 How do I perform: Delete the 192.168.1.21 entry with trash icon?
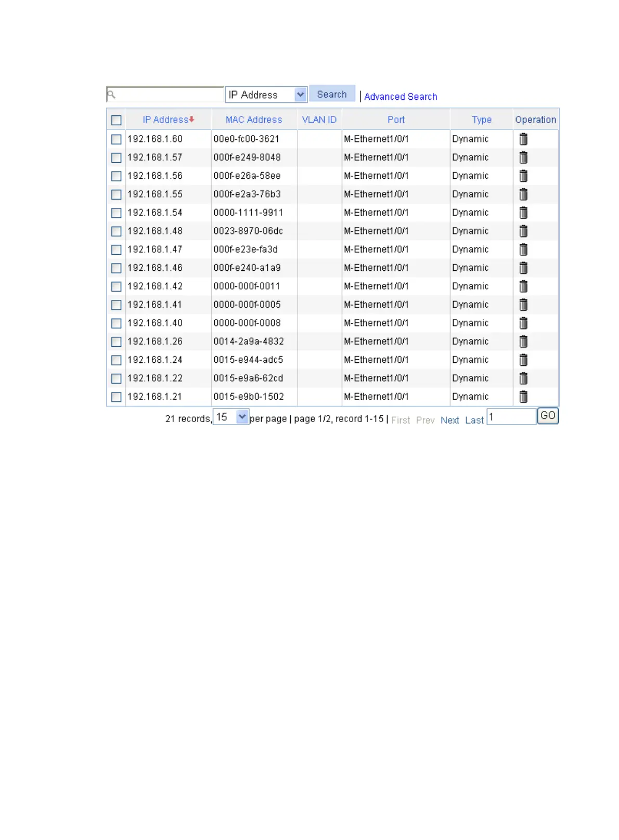tap(523, 397)
